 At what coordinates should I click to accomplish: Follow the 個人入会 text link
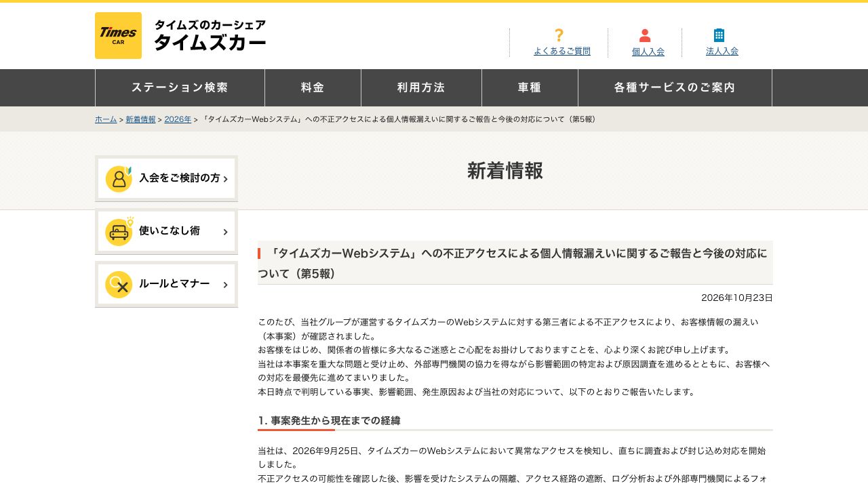tap(648, 52)
